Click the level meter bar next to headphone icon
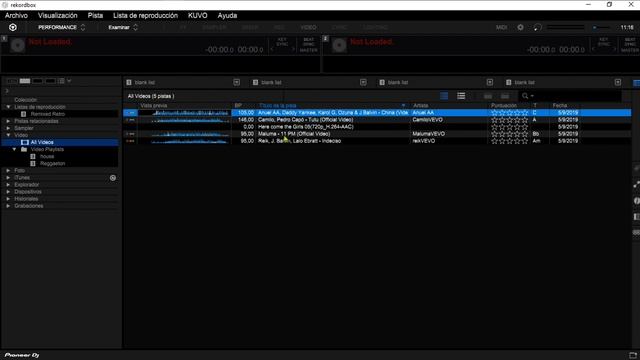640x360 pixels. (566, 27)
